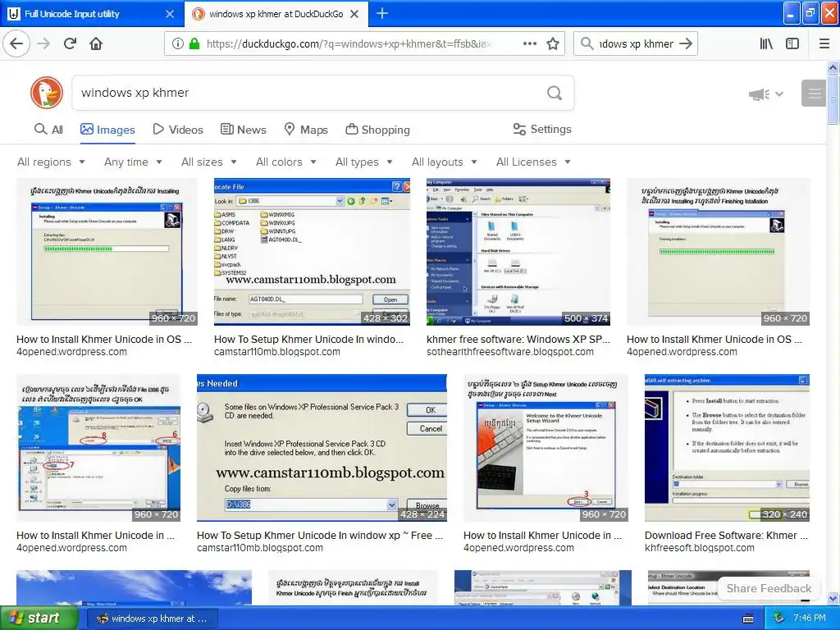Click the keyboard icon in system tray

click(748, 619)
